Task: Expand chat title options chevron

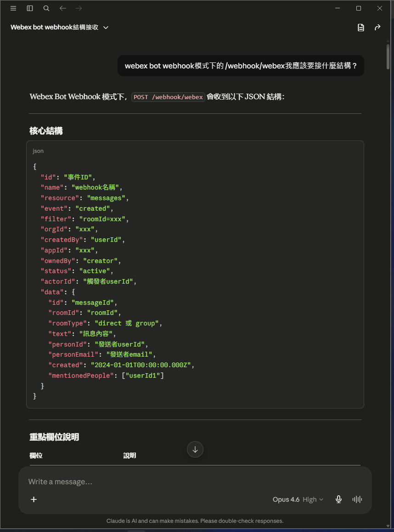Action: [106, 28]
